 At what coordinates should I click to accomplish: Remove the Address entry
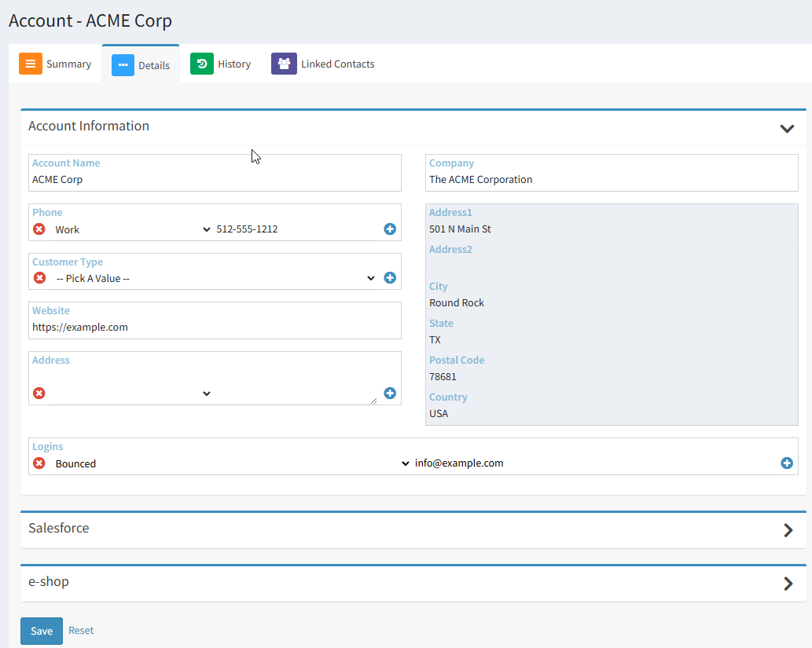[39, 394]
